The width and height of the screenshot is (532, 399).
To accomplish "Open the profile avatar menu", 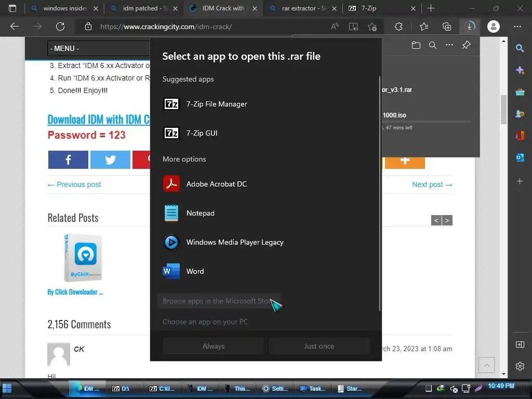I will [494, 26].
